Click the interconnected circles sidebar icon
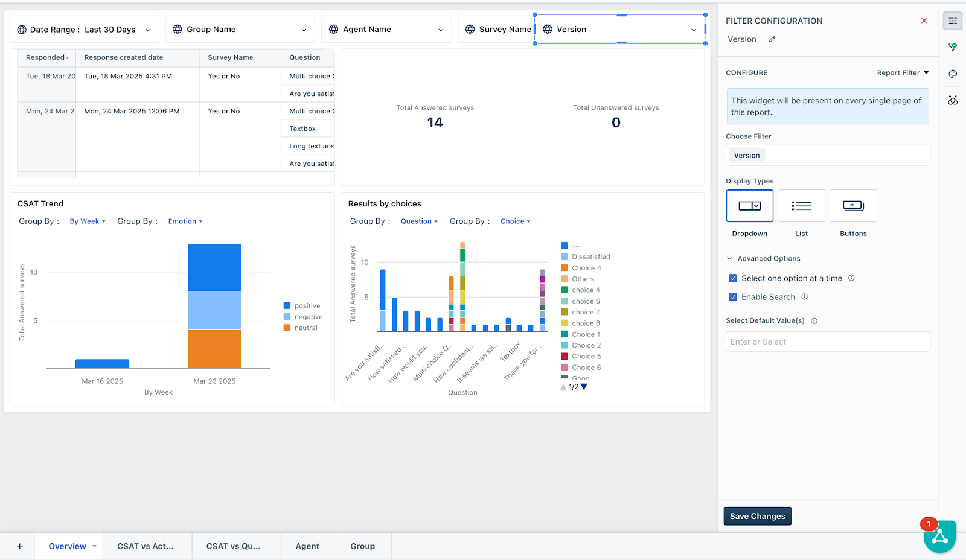The height and width of the screenshot is (560, 966). (953, 100)
